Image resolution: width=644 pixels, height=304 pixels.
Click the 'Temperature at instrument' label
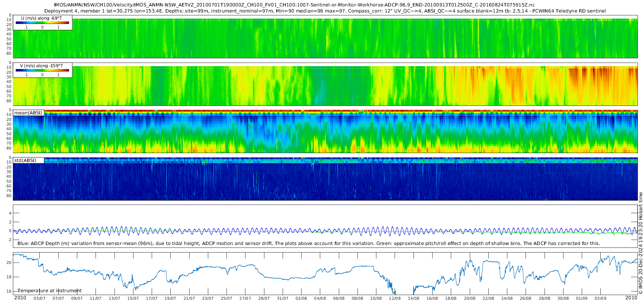point(50,291)
